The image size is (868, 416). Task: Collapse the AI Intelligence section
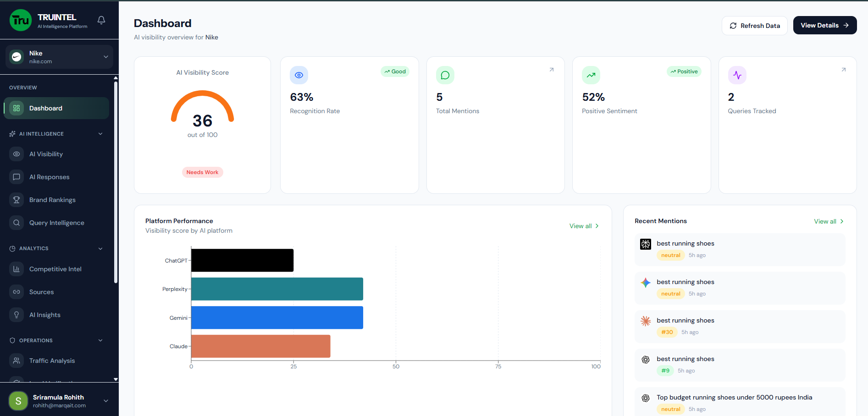tap(100, 134)
